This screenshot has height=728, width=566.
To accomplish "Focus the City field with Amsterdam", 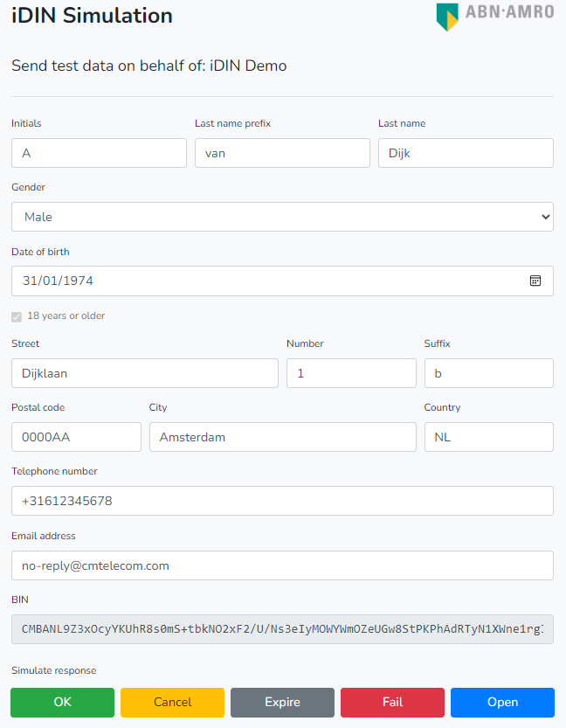I will [x=282, y=437].
